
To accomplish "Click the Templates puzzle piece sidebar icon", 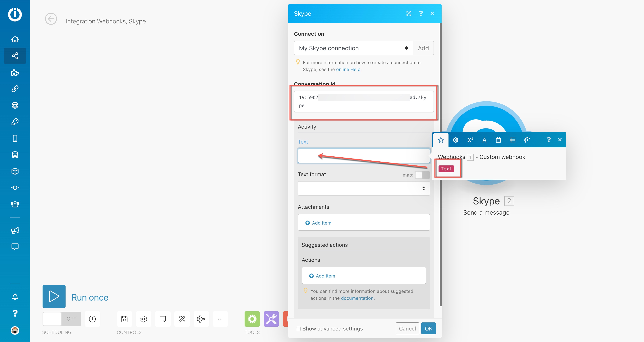I will tap(15, 72).
